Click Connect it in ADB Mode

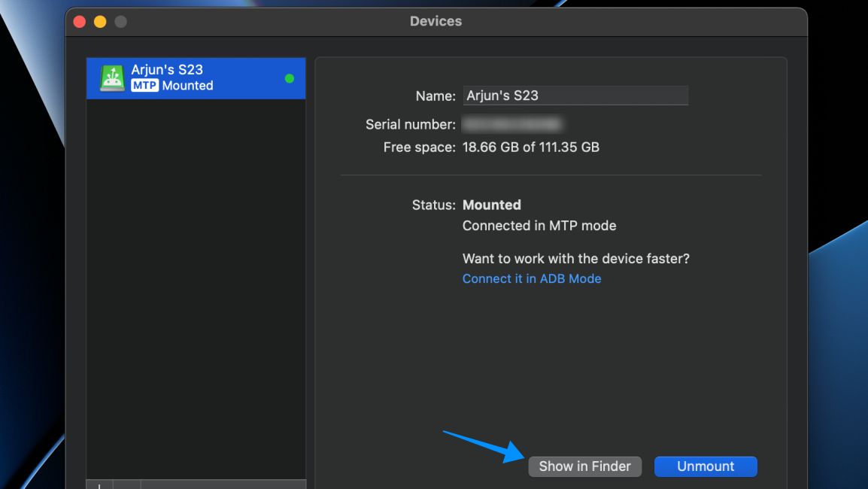pos(531,278)
